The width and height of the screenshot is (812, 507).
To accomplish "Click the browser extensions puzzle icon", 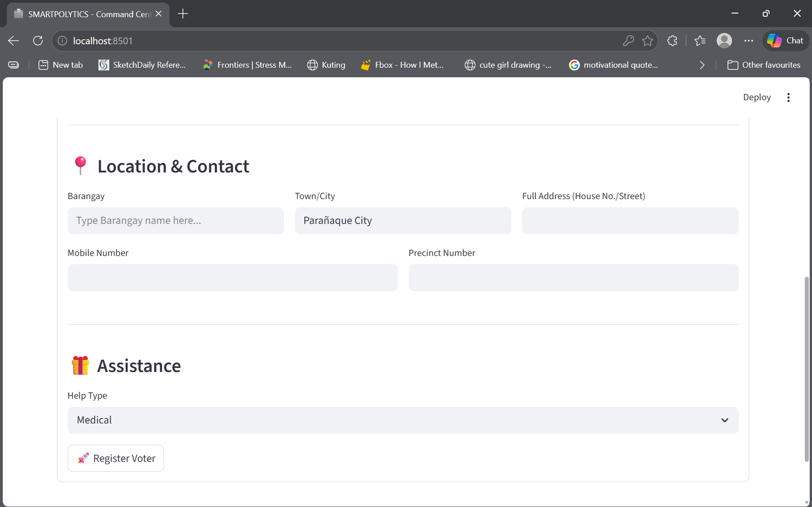I will (x=672, y=41).
